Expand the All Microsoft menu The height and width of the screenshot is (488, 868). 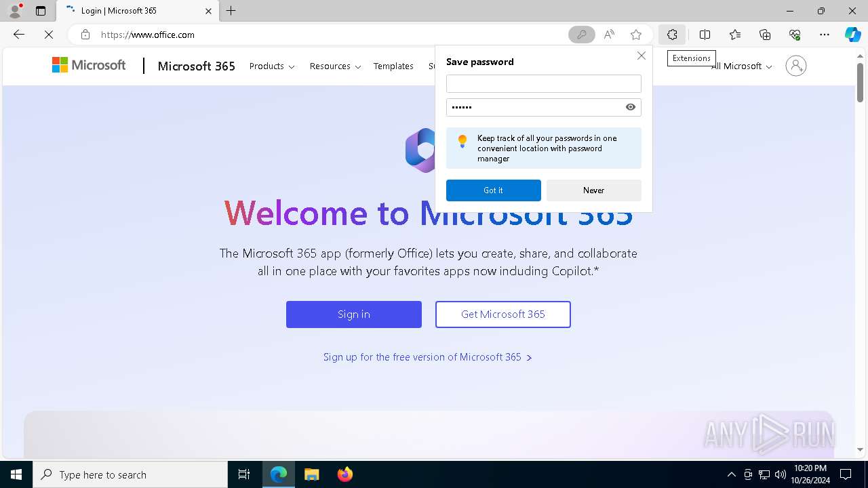coord(742,66)
